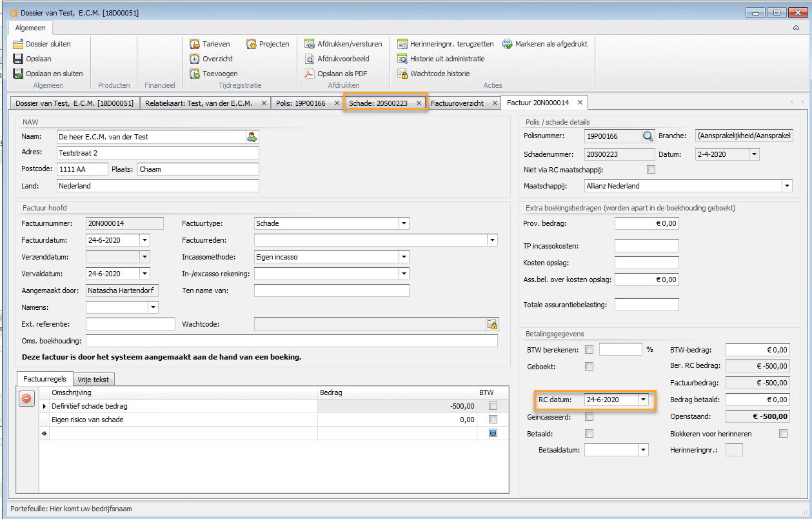Open the Overzicht clock icon
812x519 pixels.
(x=195, y=59)
